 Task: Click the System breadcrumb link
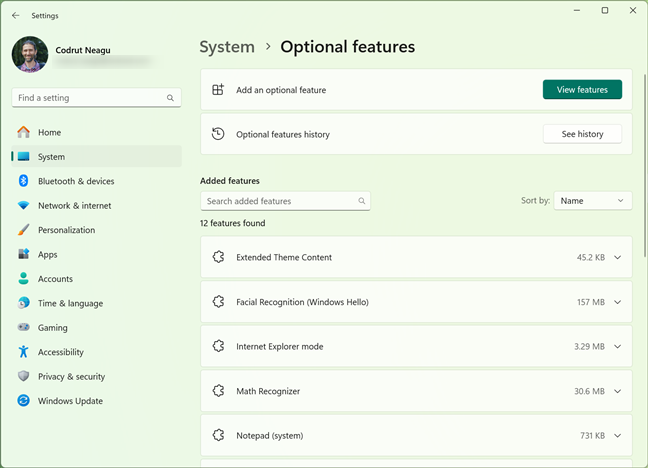pos(227,47)
